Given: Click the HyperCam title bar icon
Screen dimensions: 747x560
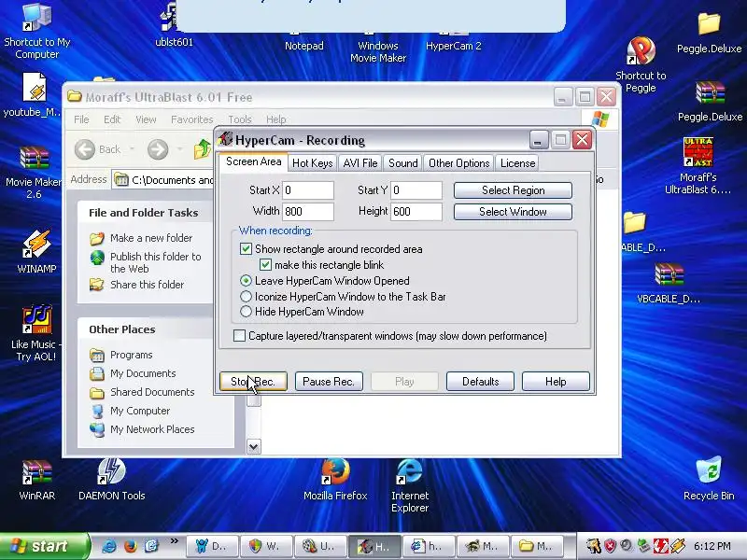Looking at the screenshot, I should tap(225, 139).
